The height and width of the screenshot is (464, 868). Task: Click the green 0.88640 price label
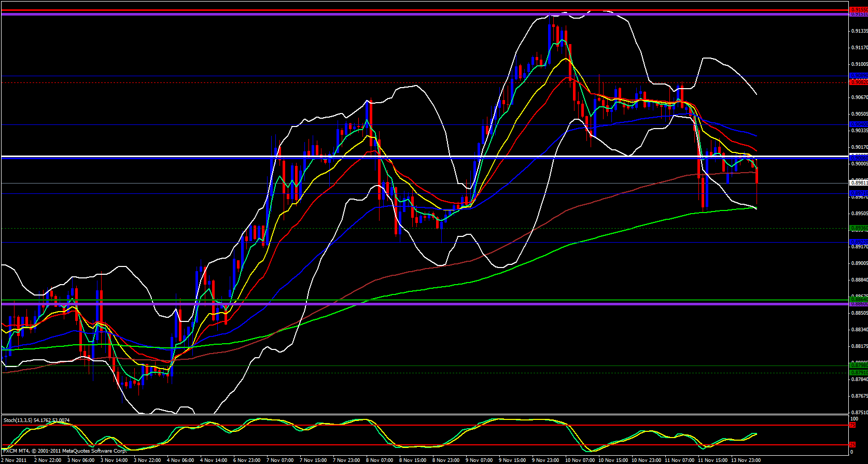point(858,299)
